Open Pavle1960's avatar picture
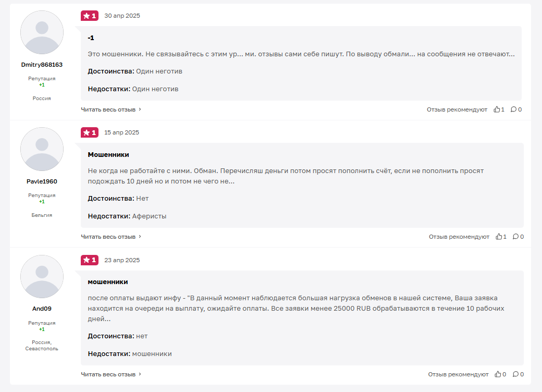The height and width of the screenshot is (392, 542). [x=42, y=149]
